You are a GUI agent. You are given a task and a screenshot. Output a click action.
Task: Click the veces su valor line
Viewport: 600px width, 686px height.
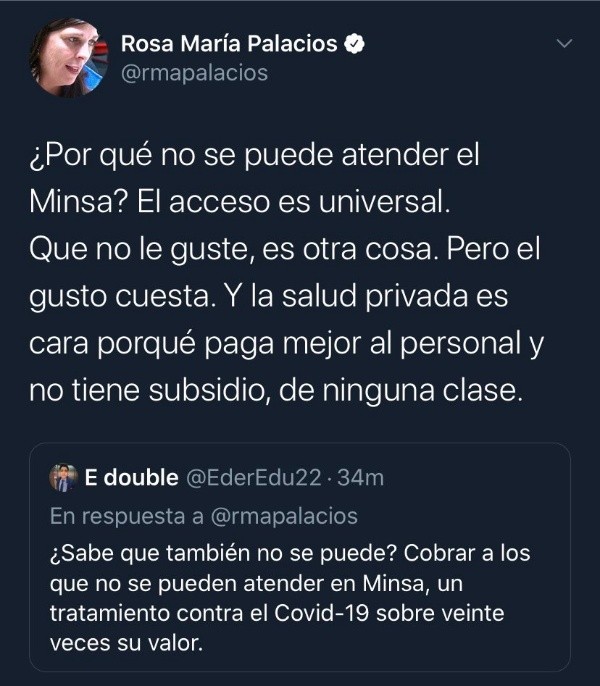(x=126, y=643)
